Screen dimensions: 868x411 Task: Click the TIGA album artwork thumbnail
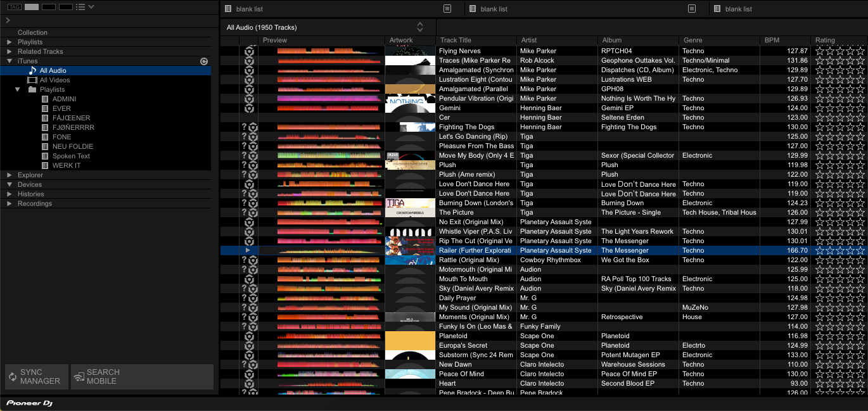410,203
